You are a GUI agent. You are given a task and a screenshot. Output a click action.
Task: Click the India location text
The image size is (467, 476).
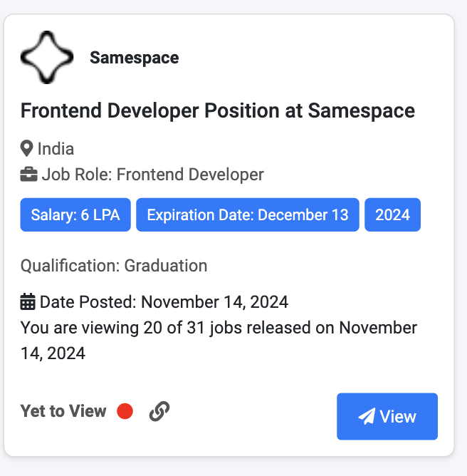coord(56,149)
